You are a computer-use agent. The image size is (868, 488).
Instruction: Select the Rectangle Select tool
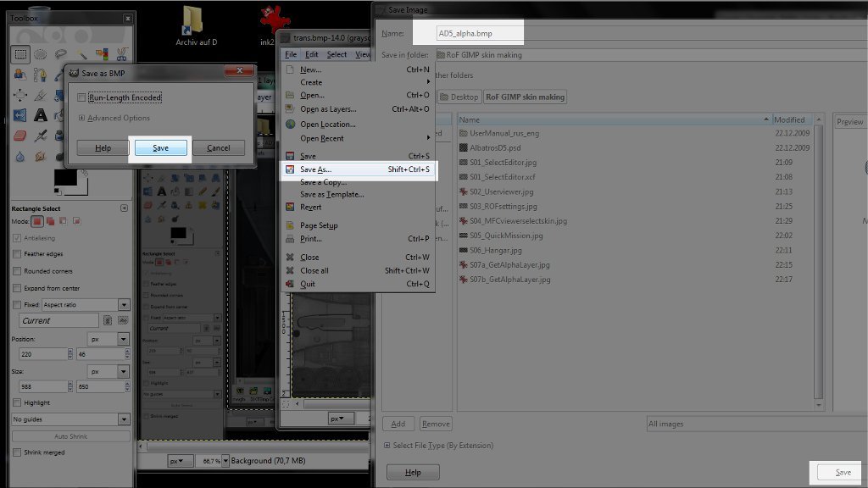pyautogui.click(x=20, y=54)
